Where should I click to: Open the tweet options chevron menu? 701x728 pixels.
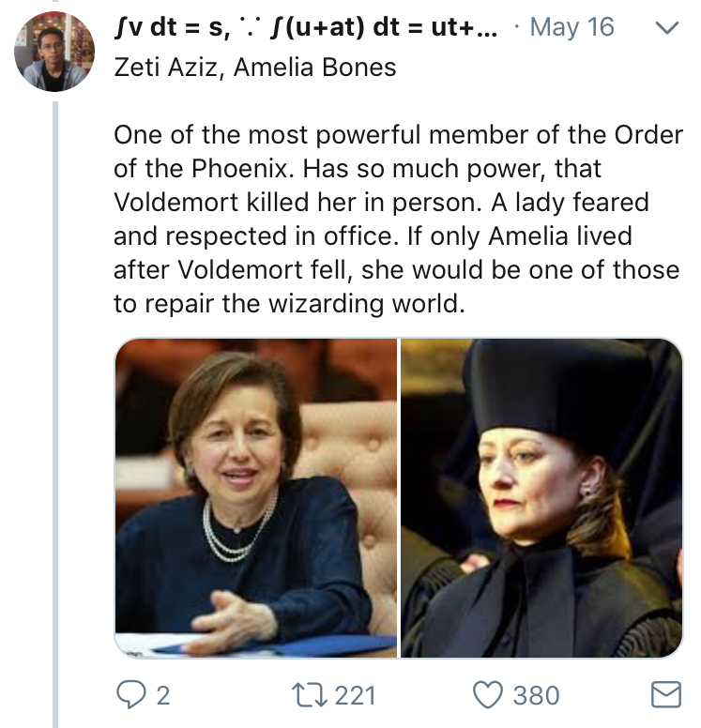[664, 29]
